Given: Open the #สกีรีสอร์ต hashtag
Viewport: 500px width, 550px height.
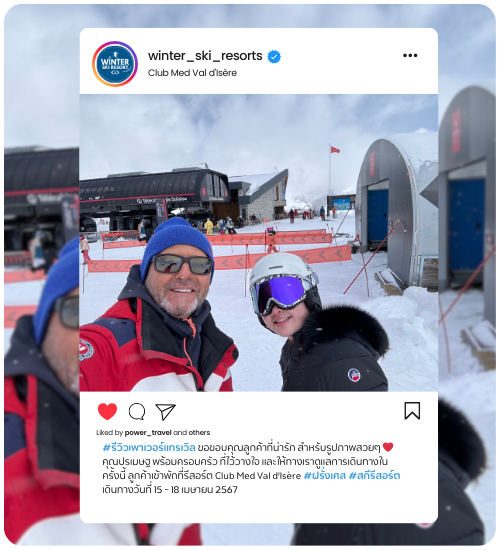Looking at the screenshot, I should click(374, 476).
